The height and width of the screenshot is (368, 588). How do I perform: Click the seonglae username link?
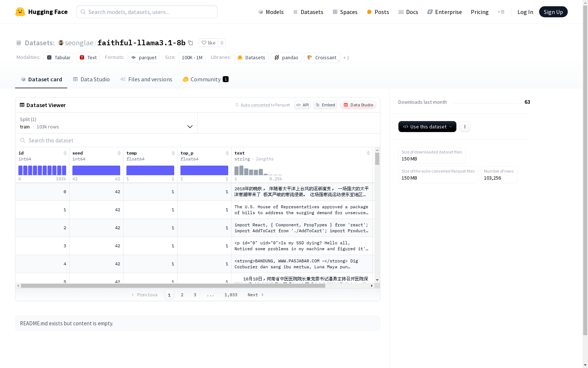point(79,43)
